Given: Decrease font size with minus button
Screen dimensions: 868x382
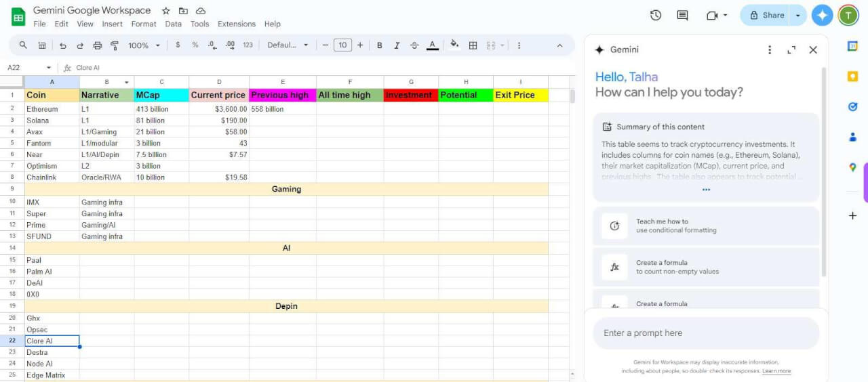Looking at the screenshot, I should pos(325,45).
